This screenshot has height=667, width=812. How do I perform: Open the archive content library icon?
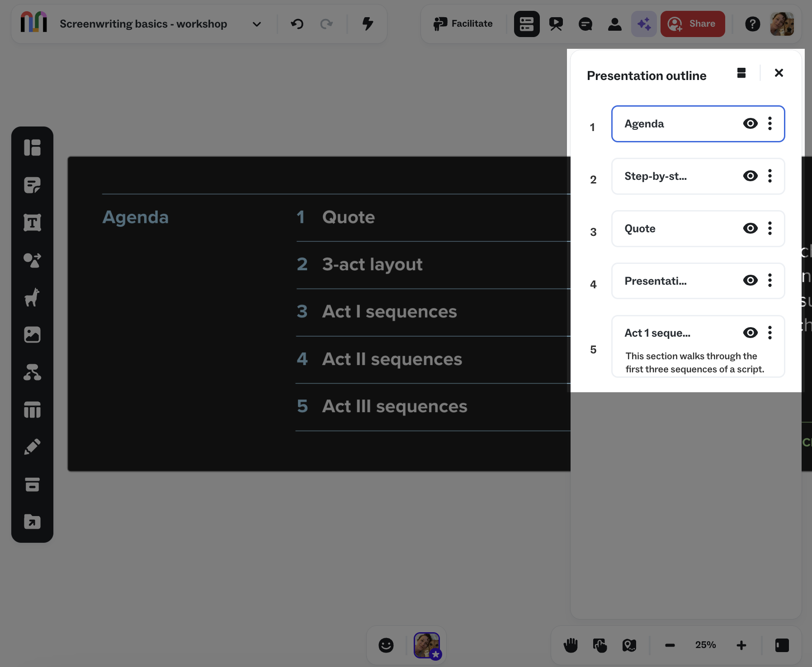tap(32, 484)
